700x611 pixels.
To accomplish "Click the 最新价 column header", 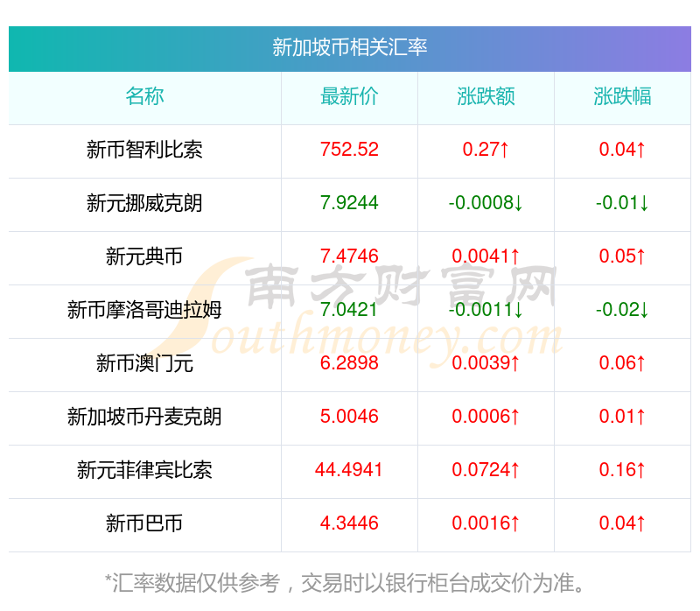I will (349, 96).
